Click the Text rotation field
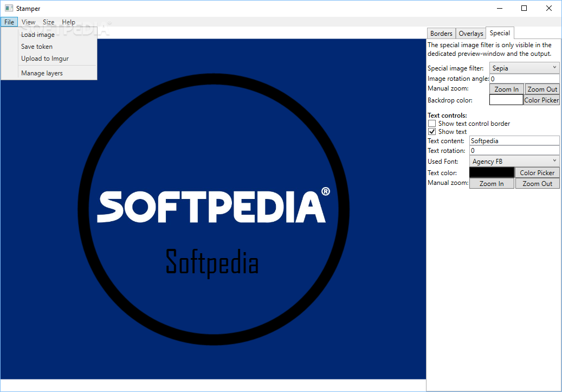 514,150
